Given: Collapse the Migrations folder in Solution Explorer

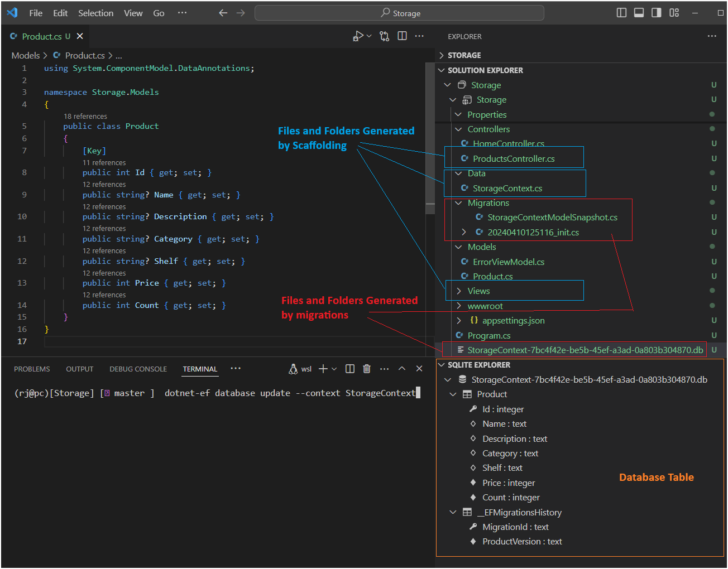Looking at the screenshot, I should coord(458,202).
